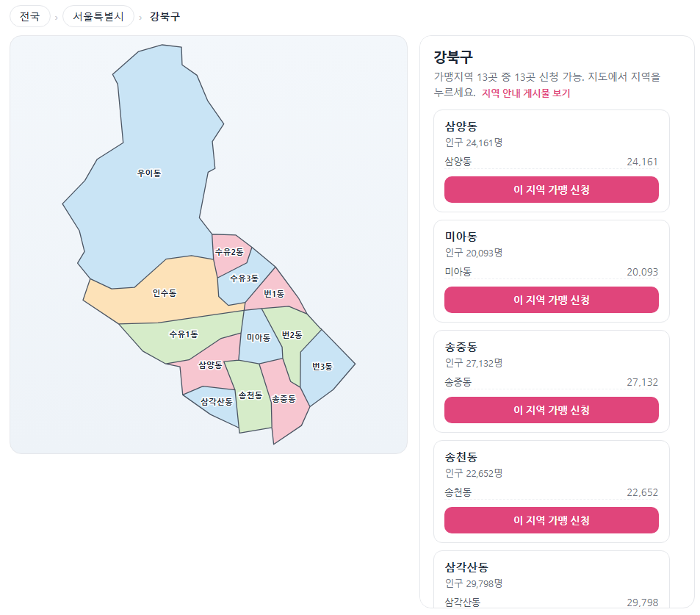Select 수유3동 region on the map
The image size is (700, 615).
click(x=244, y=278)
